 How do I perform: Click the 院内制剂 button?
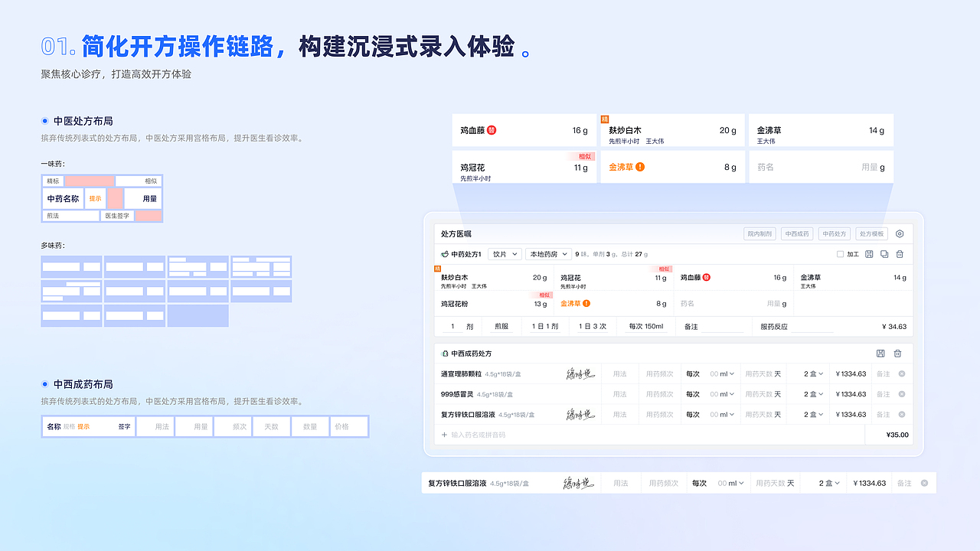pyautogui.click(x=759, y=233)
